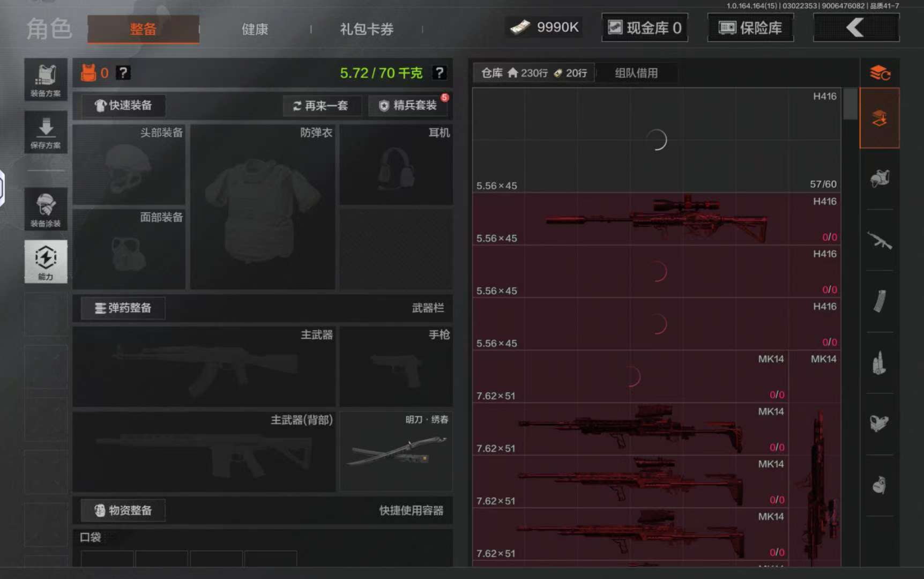Click the back arrow button
924x579 pixels.
(856, 27)
